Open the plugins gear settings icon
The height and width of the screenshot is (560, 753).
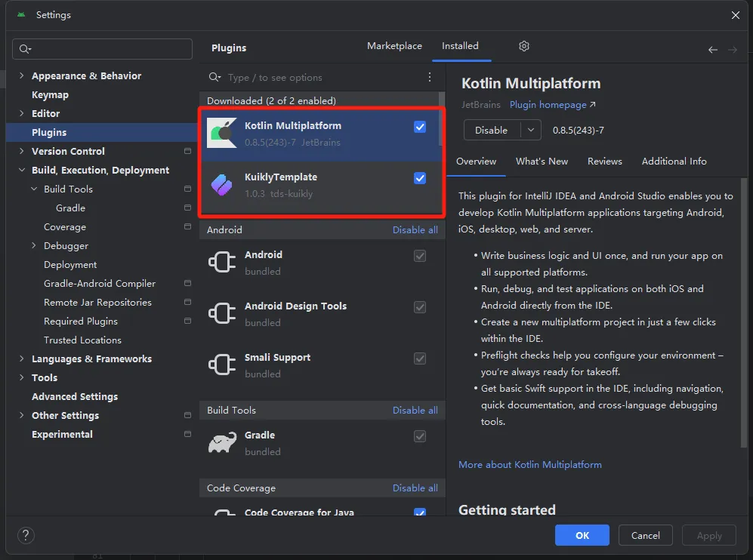(524, 46)
